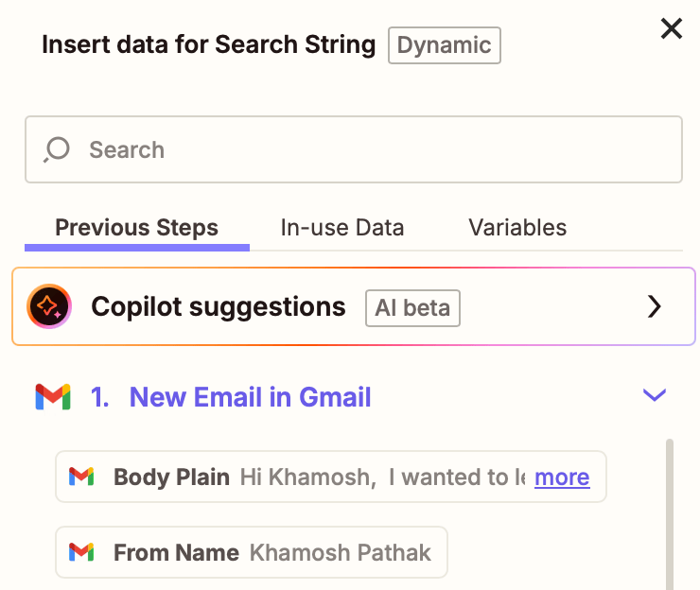Click the magnifying glass search icon
This screenshot has width=700, height=590.
57,149
